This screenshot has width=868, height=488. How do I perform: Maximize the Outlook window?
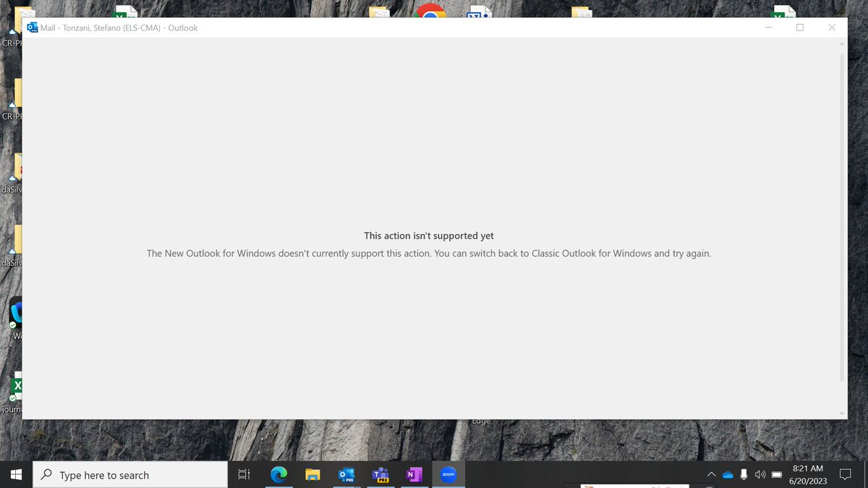pos(800,27)
